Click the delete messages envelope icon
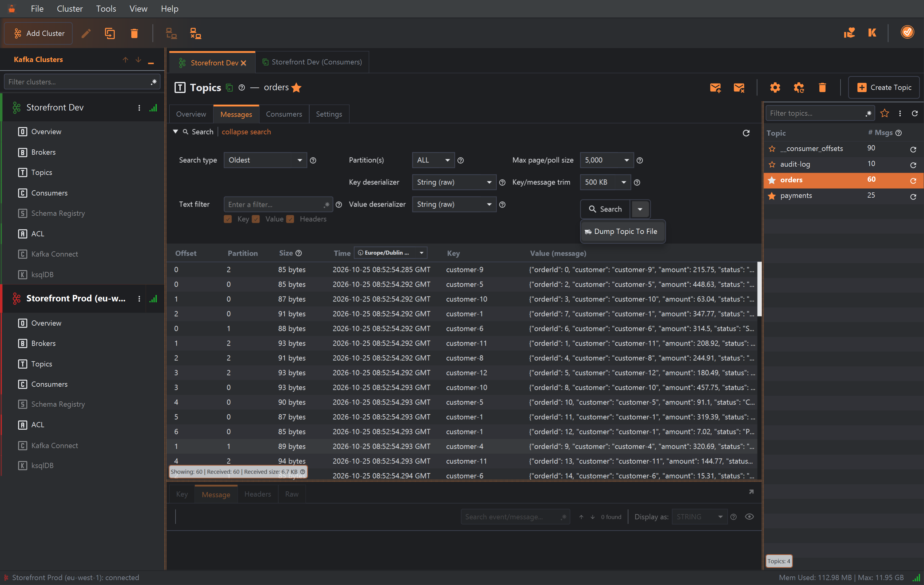This screenshot has width=924, height=585. coord(739,87)
